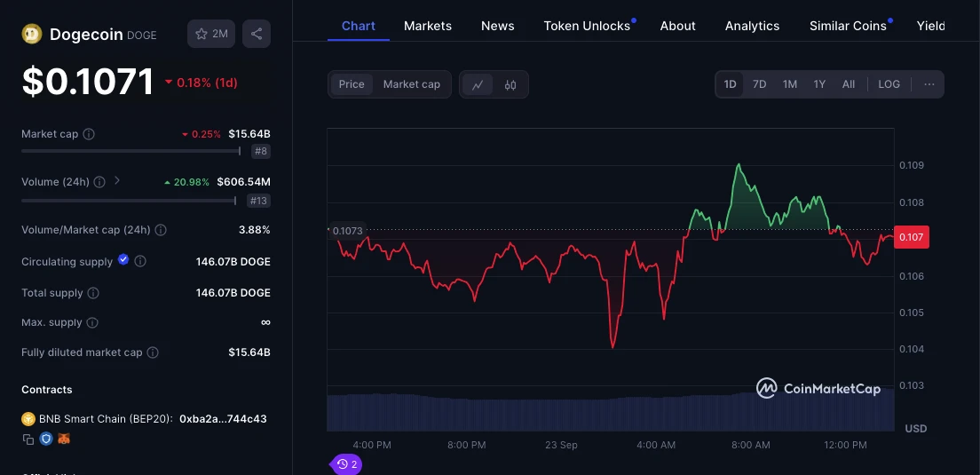Click the BNB Smart Chain logo icon
The image size is (980, 475).
[x=28, y=419]
